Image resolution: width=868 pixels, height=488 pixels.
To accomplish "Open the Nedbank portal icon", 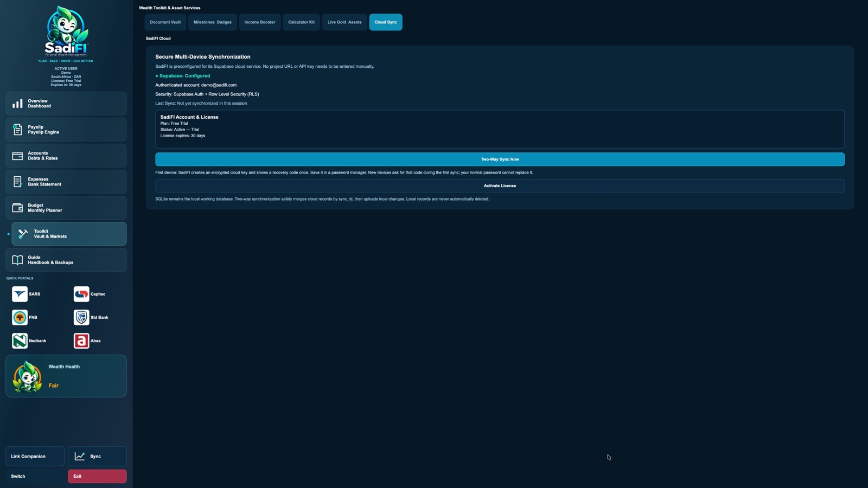I will coord(20,341).
